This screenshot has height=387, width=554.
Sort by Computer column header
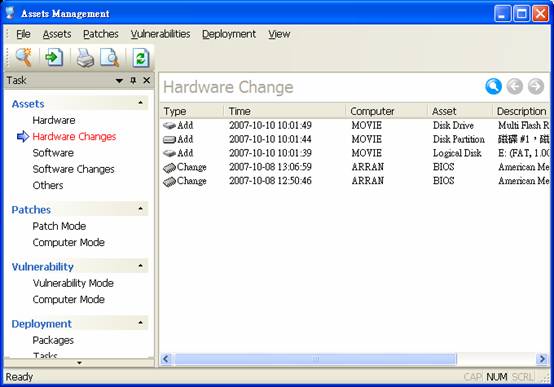387,111
